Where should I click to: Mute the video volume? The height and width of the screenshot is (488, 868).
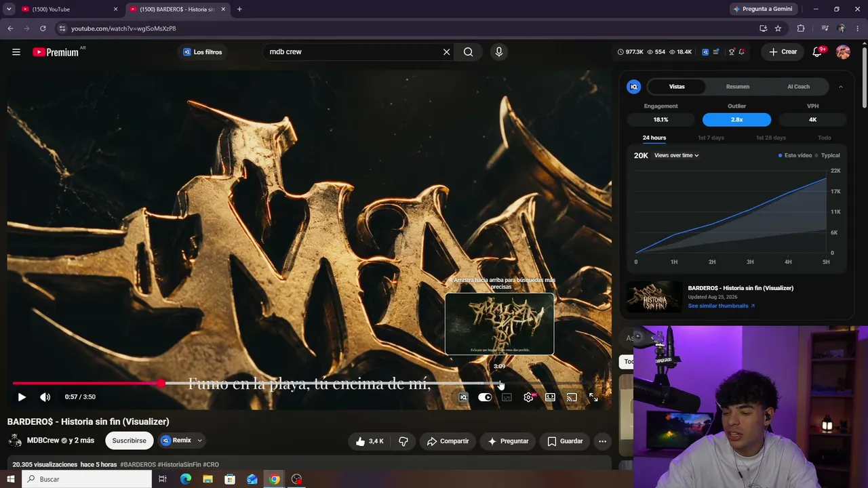tap(45, 397)
